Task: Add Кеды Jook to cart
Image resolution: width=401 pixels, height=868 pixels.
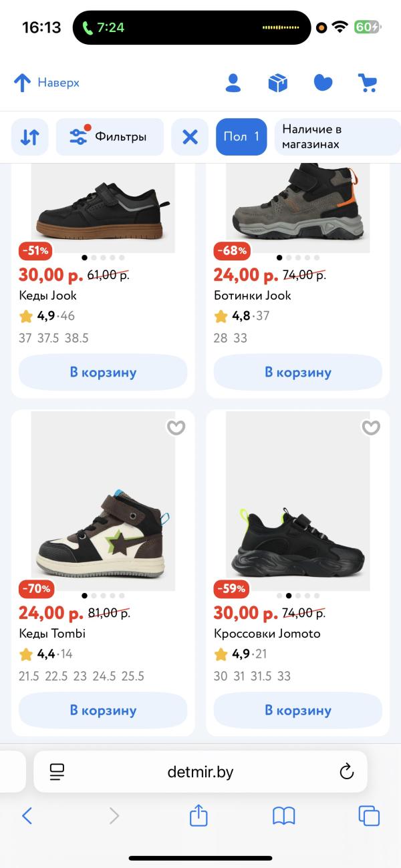Action: coord(103,373)
